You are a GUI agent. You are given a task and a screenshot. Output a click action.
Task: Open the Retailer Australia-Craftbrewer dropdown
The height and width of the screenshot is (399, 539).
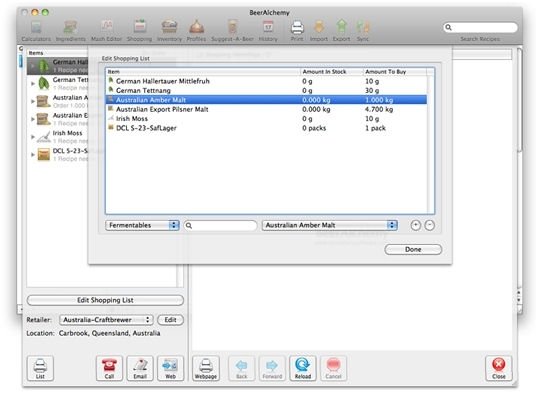(x=106, y=320)
